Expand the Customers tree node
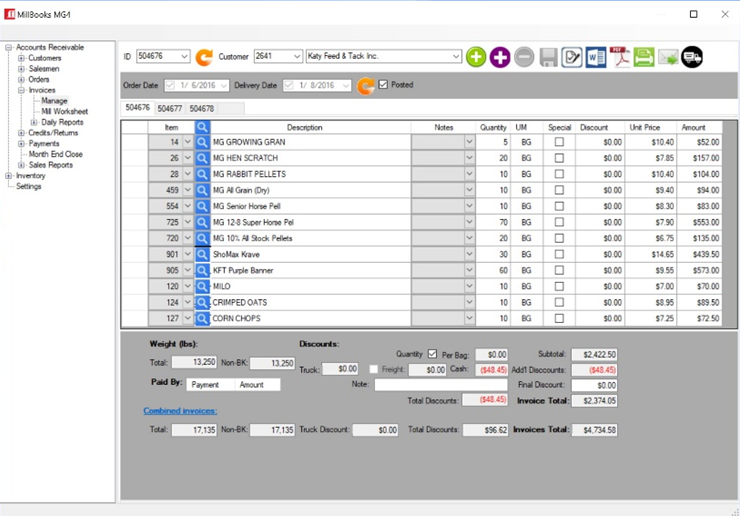Screen dimensions: 740x516 21,58
